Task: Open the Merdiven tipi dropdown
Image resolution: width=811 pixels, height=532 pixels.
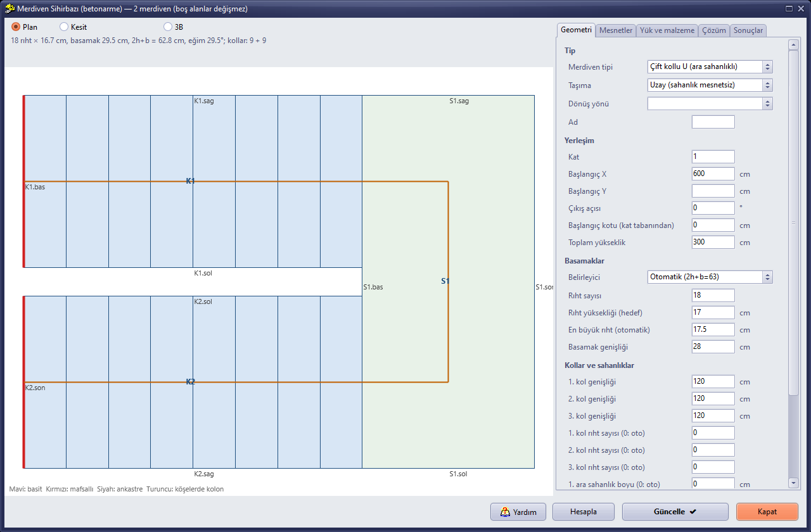Action: 710,66
